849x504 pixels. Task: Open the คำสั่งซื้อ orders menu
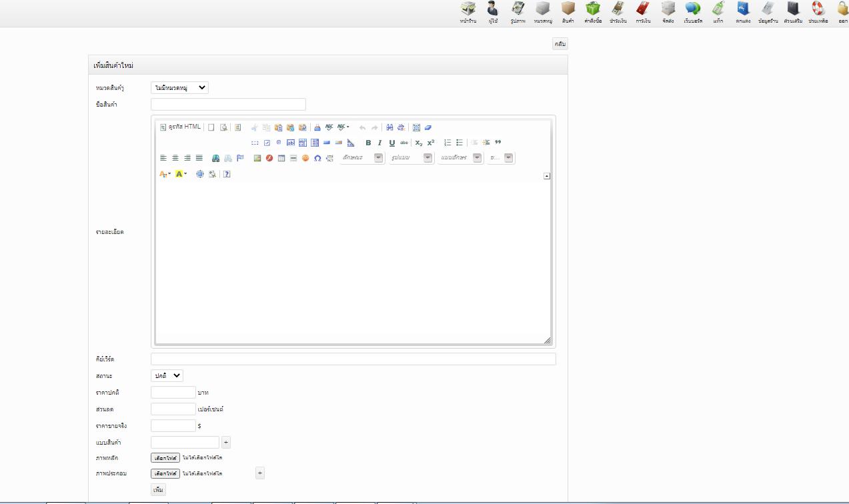point(593,12)
